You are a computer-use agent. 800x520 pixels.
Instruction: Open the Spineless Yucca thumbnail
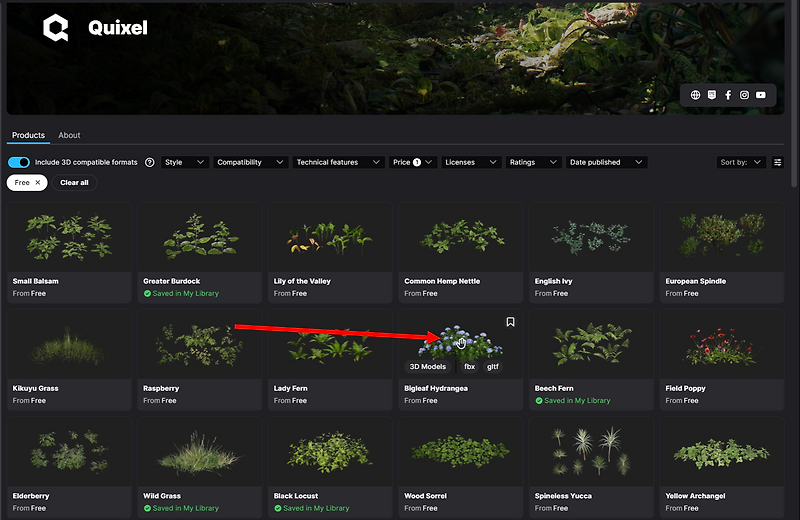591,451
